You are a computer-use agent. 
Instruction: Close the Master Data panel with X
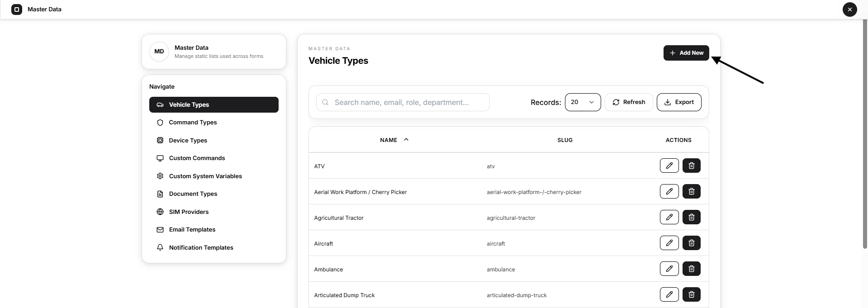tap(849, 9)
